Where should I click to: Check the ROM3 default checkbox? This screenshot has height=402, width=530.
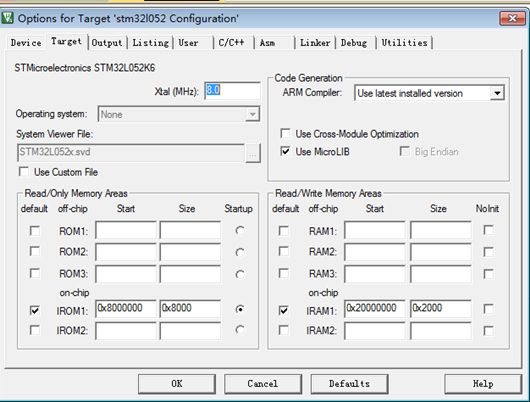[x=35, y=273]
